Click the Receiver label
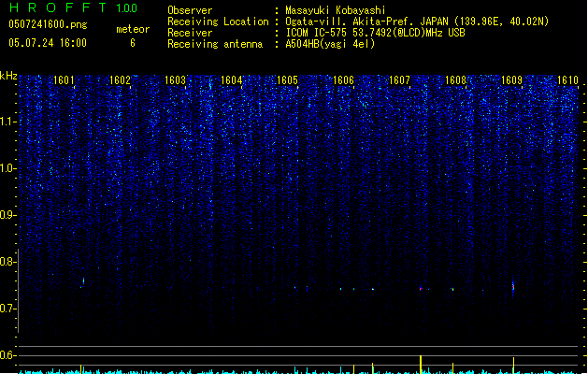 [x=190, y=33]
